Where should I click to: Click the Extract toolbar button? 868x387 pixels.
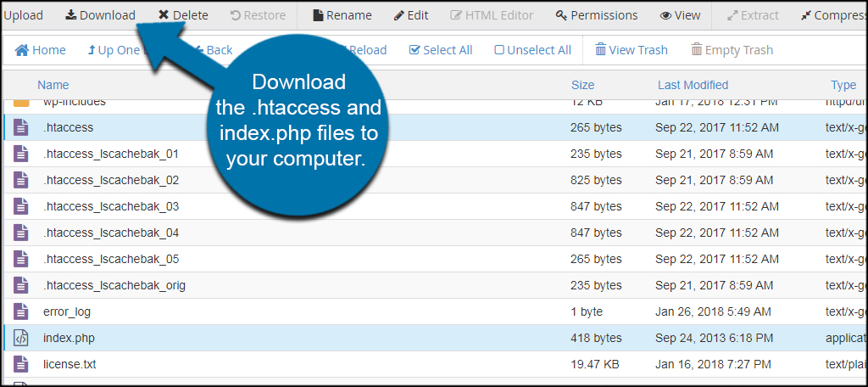point(753,15)
